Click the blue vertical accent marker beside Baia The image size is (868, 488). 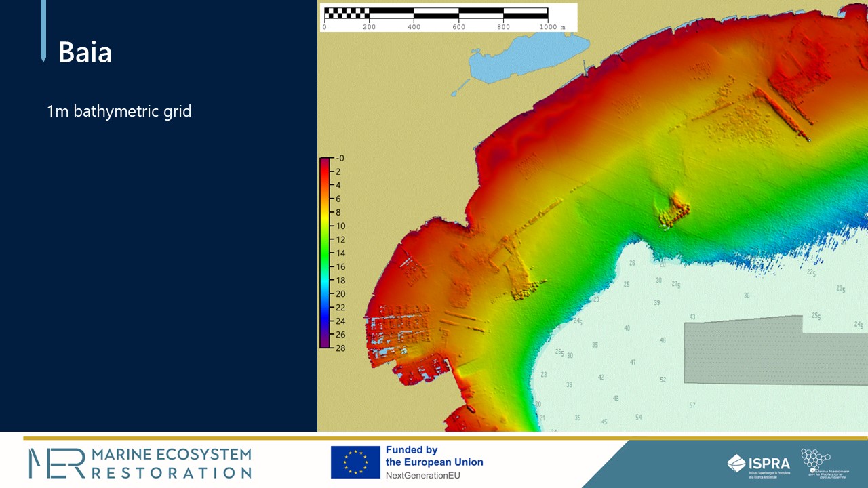(x=43, y=30)
